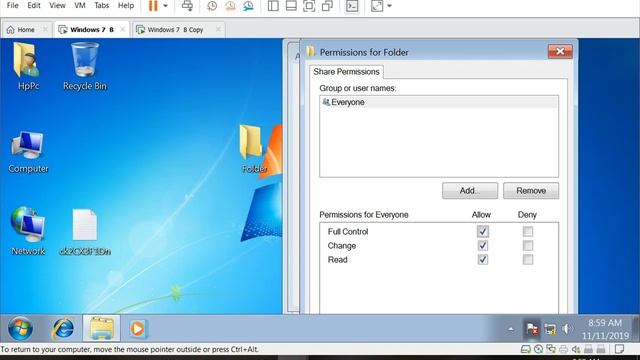
Task: Launch Internet Explorer from the taskbar
Action: [x=62, y=329]
